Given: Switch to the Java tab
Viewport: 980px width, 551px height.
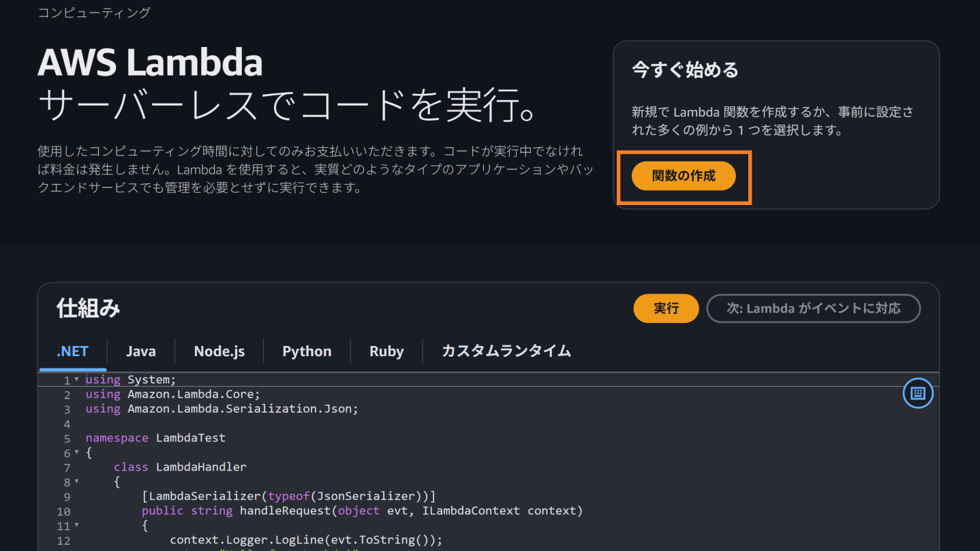Looking at the screenshot, I should coord(141,351).
